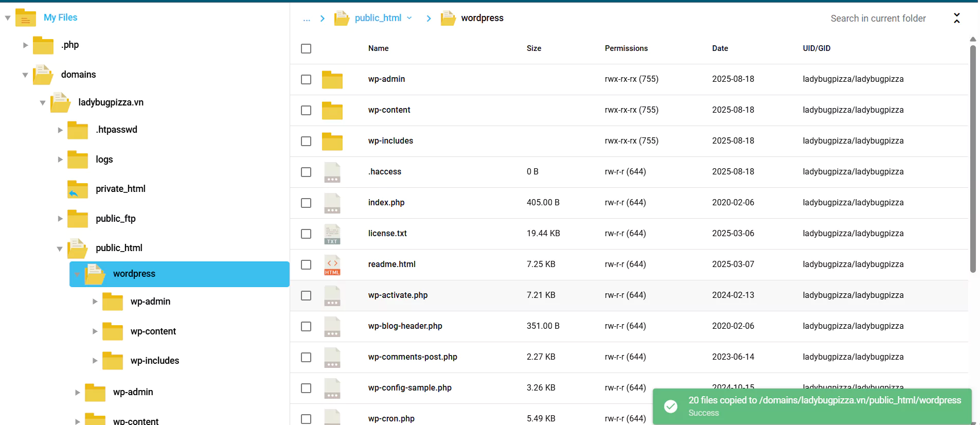Screen dimensions: 980x425
Task: Click the wordpress breadcrumb folder icon
Action: 448,18
